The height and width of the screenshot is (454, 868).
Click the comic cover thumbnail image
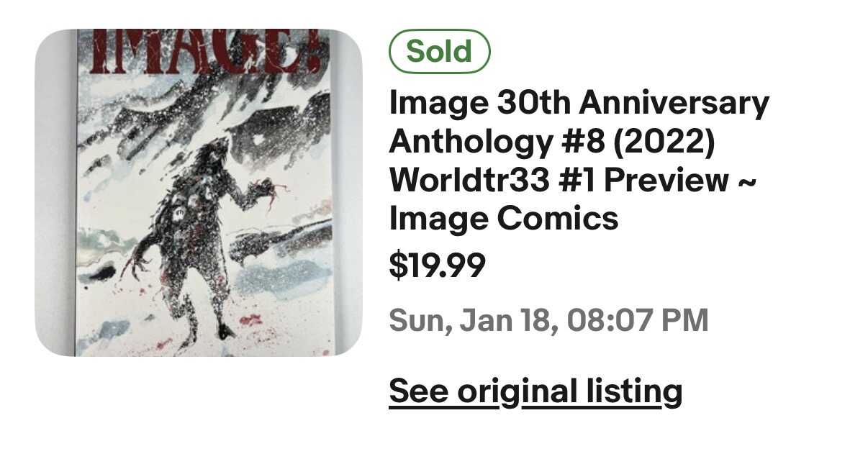199,193
